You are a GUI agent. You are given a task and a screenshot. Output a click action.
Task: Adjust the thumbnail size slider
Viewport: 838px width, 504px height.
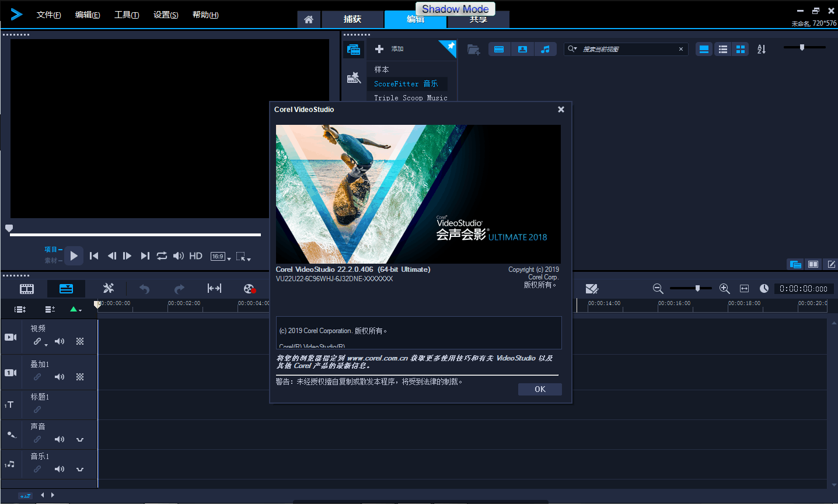tap(802, 47)
